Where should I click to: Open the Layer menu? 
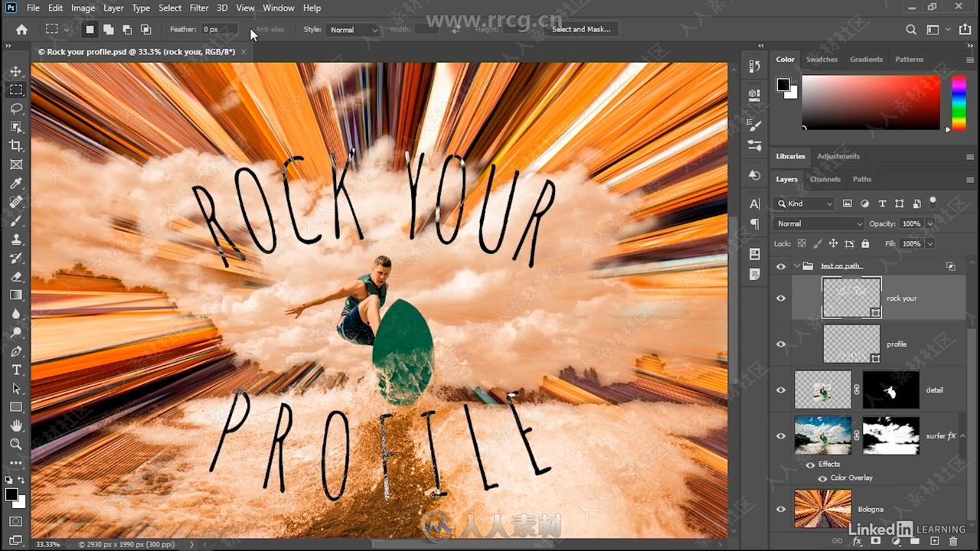(x=113, y=8)
